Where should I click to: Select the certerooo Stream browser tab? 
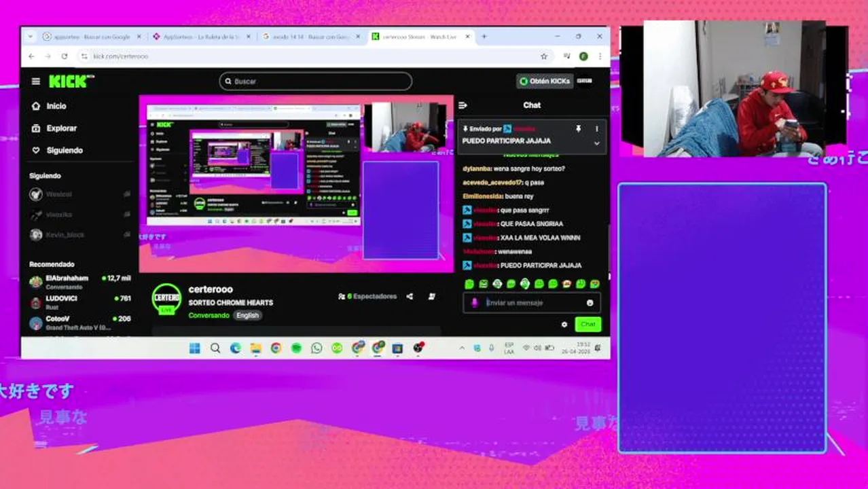tap(421, 37)
